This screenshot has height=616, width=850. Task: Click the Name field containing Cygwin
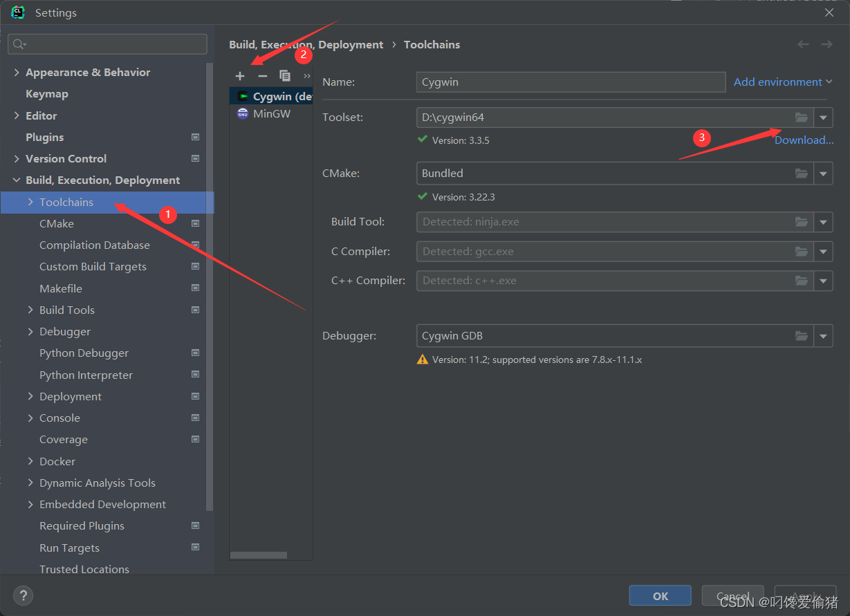(x=571, y=82)
